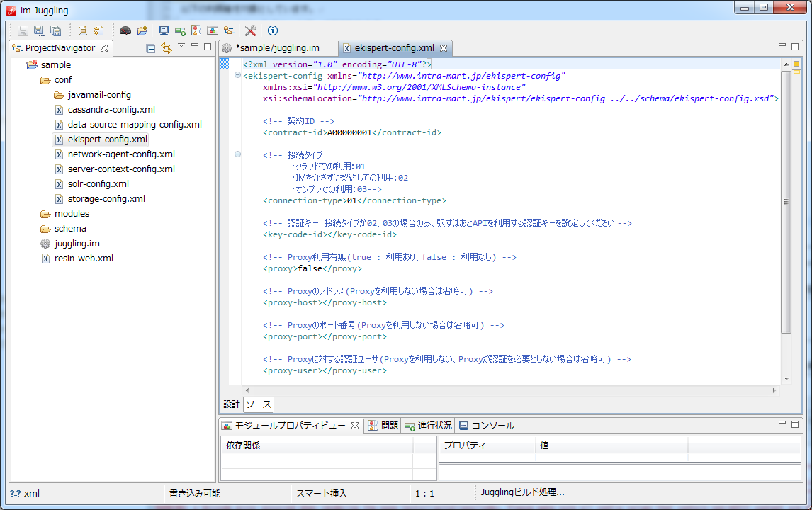Viewport: 812px width, 510px height.
Task: Collapse the 接続タイプ comment fold marker
Action: point(237,154)
